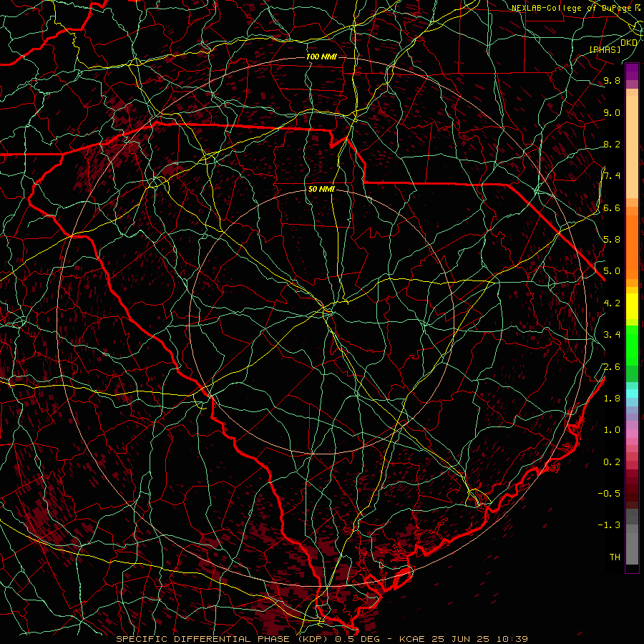Click the 1.0 value on the scale
644x644 pixels.
pyautogui.click(x=612, y=430)
